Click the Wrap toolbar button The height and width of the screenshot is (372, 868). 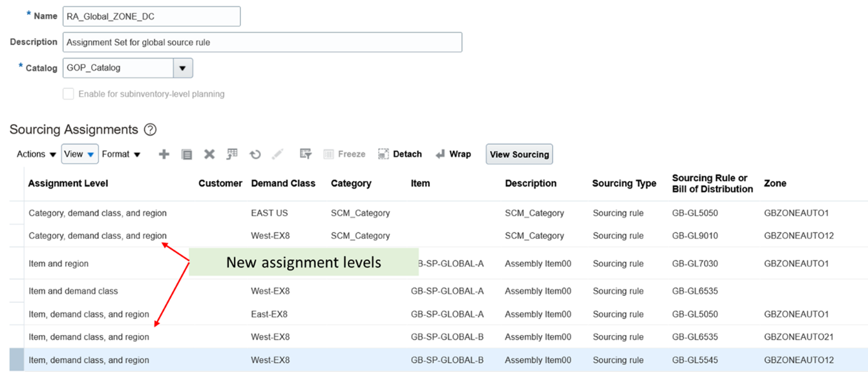pyautogui.click(x=453, y=154)
